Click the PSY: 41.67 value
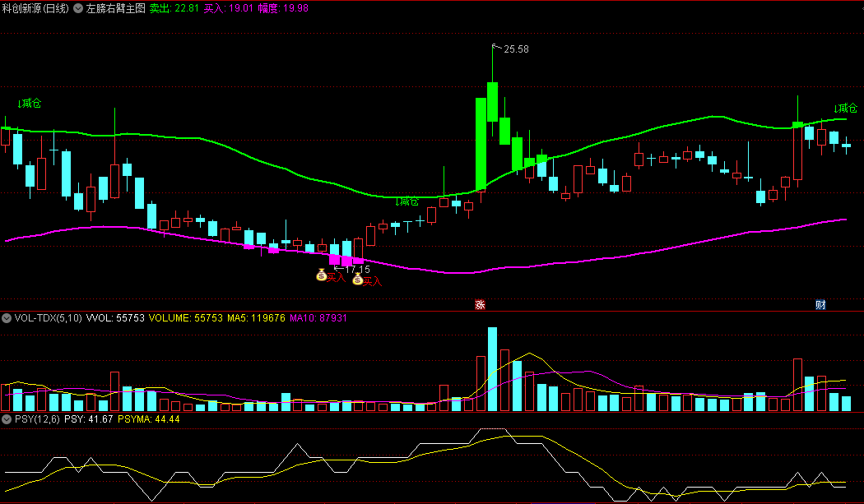Screen dimensions: 864x504 click(89, 419)
